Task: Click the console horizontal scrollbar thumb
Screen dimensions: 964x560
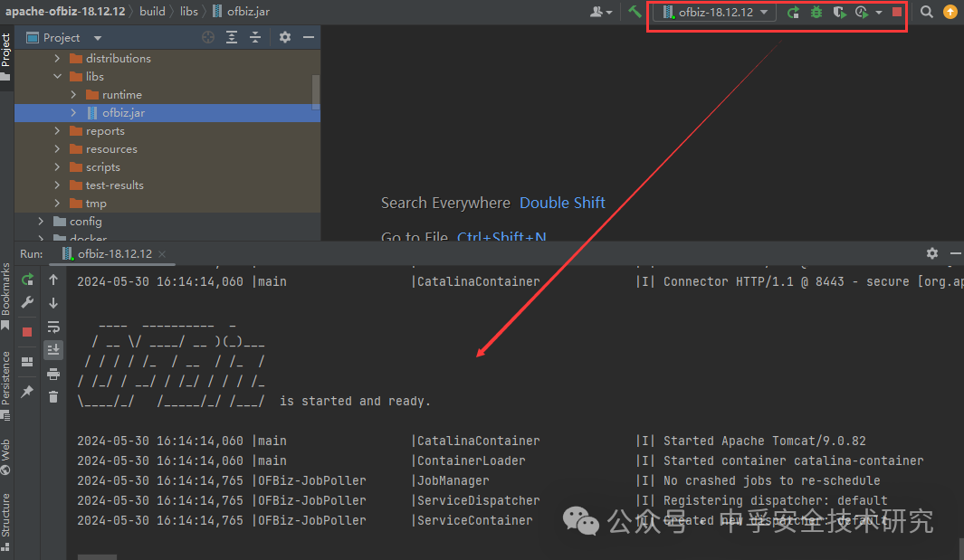Action: [x=97, y=557]
